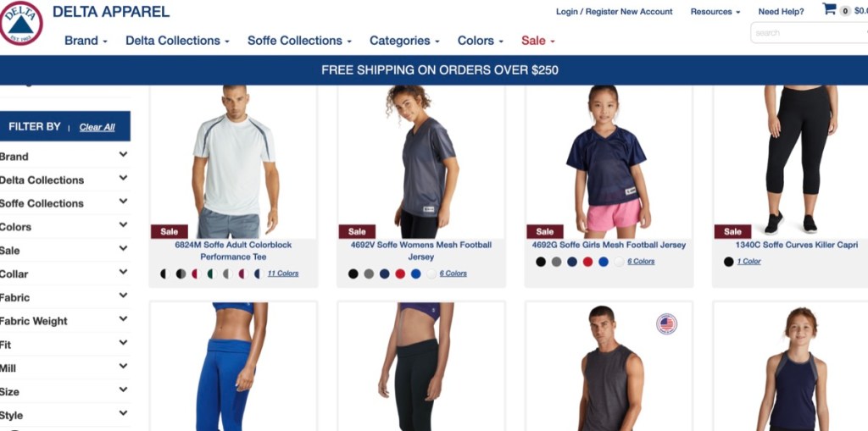Click the Made in USA flag badge
The width and height of the screenshot is (868, 431).
[x=666, y=323]
